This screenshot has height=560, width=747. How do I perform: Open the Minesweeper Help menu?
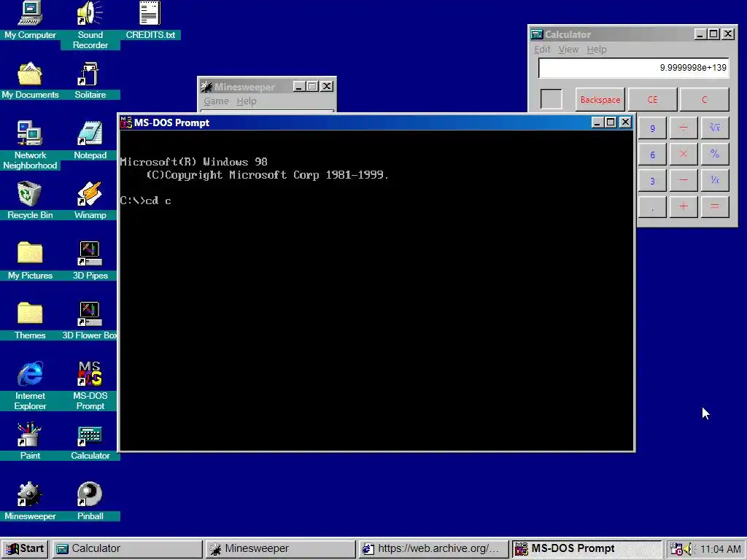[x=247, y=101]
